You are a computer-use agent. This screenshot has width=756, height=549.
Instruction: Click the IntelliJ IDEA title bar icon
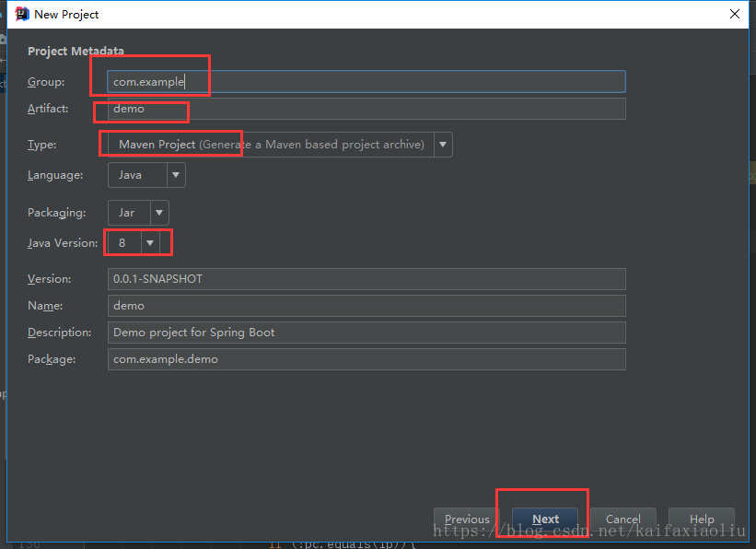pyautogui.click(x=22, y=14)
